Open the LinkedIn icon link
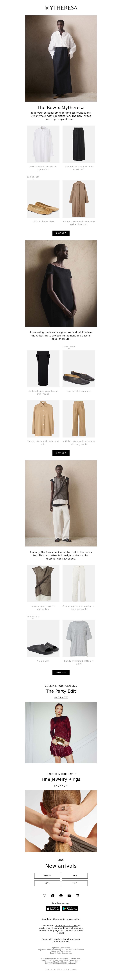The width and height of the screenshot is (122, 980). point(77,896)
